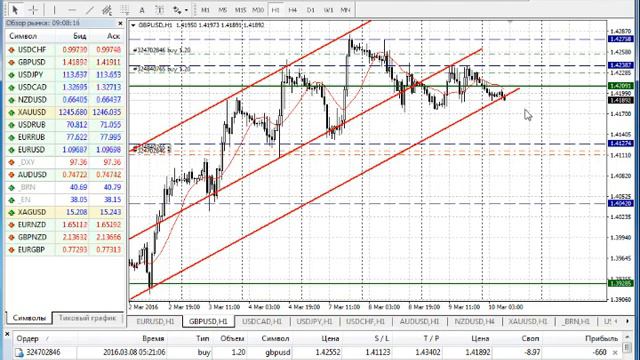
Task: Switch to the Тиковый график tab
Action: (87, 318)
